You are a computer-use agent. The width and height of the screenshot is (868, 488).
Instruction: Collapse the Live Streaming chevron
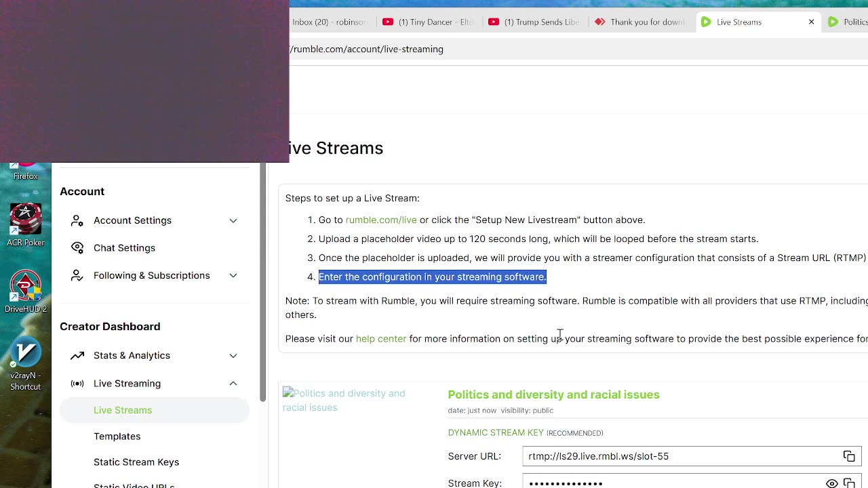[233, 384]
